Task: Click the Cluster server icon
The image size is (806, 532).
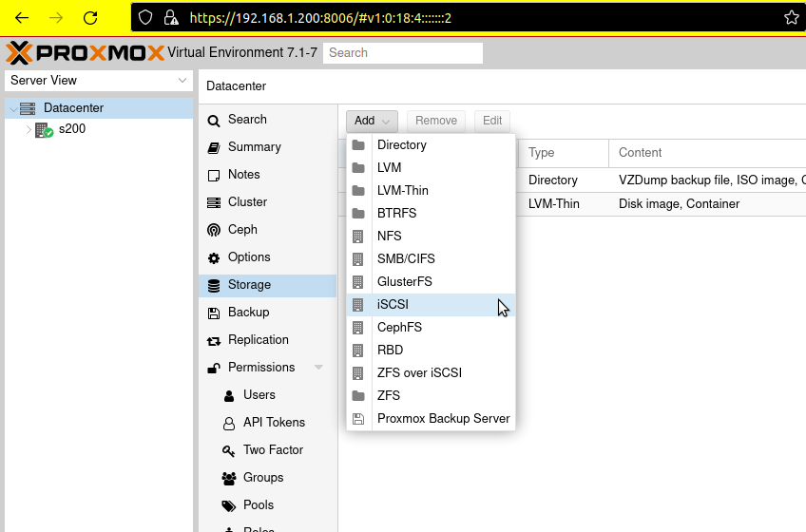Action: (x=213, y=202)
